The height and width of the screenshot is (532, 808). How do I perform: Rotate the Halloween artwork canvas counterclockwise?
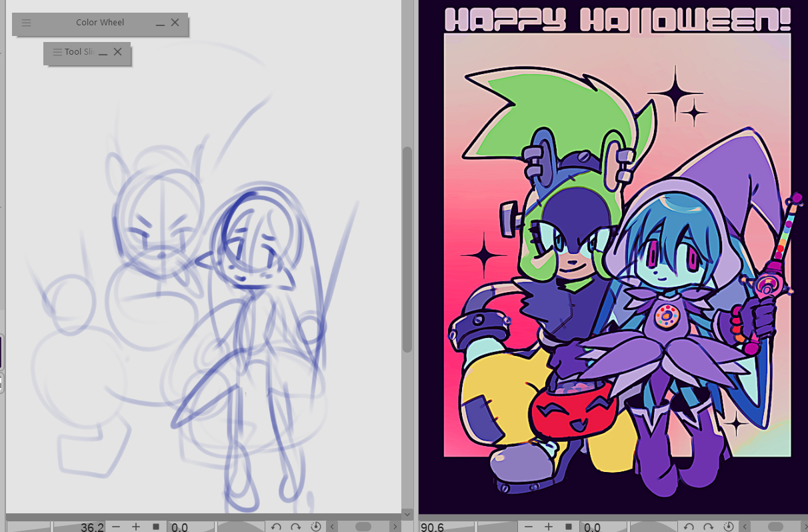(x=689, y=527)
